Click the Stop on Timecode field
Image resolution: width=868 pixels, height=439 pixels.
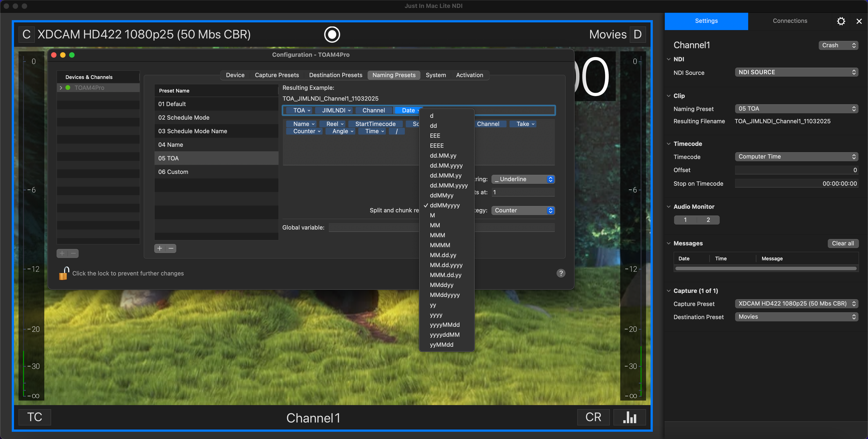click(x=797, y=183)
